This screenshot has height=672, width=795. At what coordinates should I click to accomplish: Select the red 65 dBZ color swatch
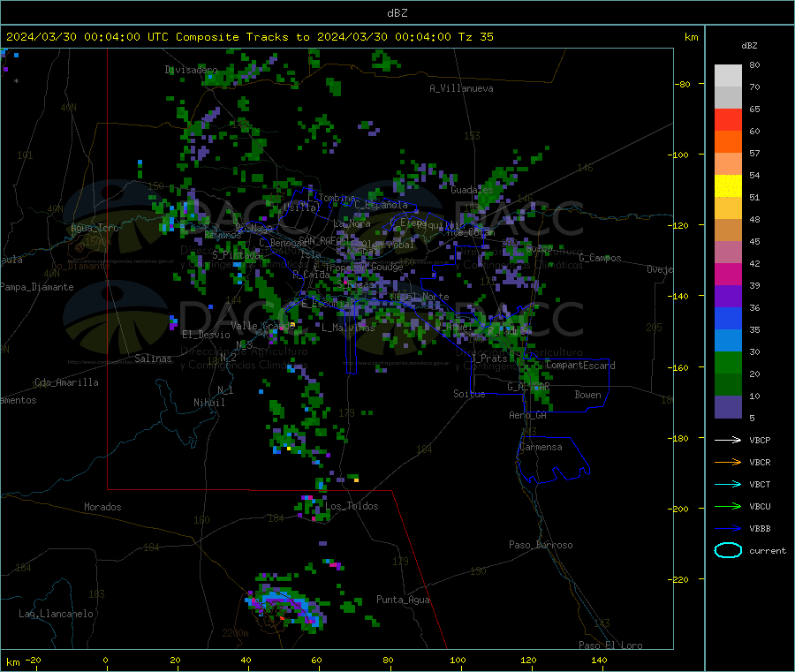[728, 119]
